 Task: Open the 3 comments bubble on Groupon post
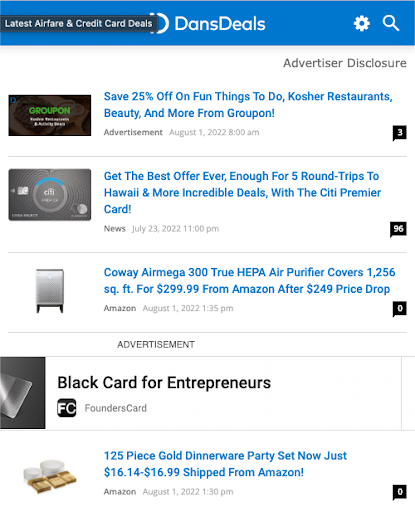399,133
